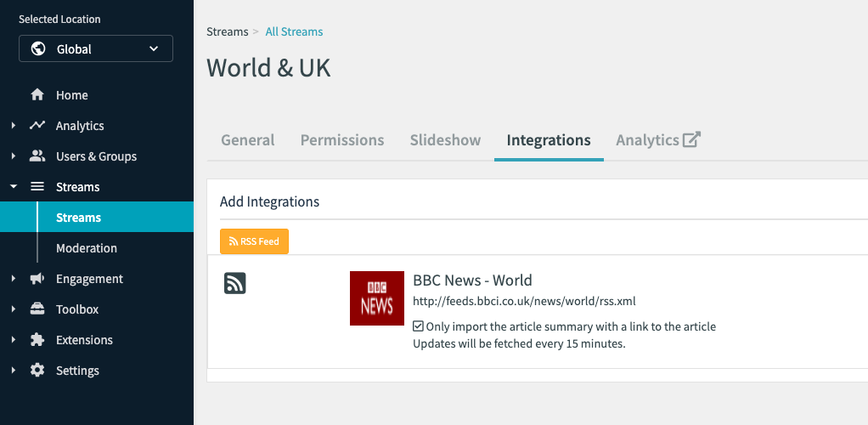Switch to the Slideshow tab
Image resolution: width=868 pixels, height=425 pixels.
pyautogui.click(x=445, y=140)
